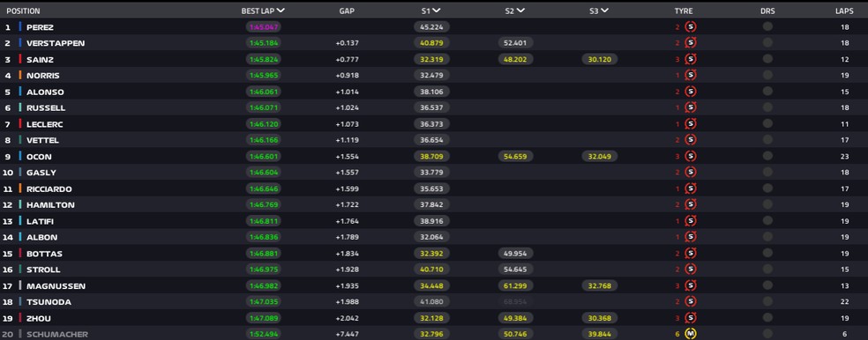Image resolution: width=868 pixels, height=340 pixels.
Task: Click the orange team color bar beside Norris
Action: click(20, 75)
